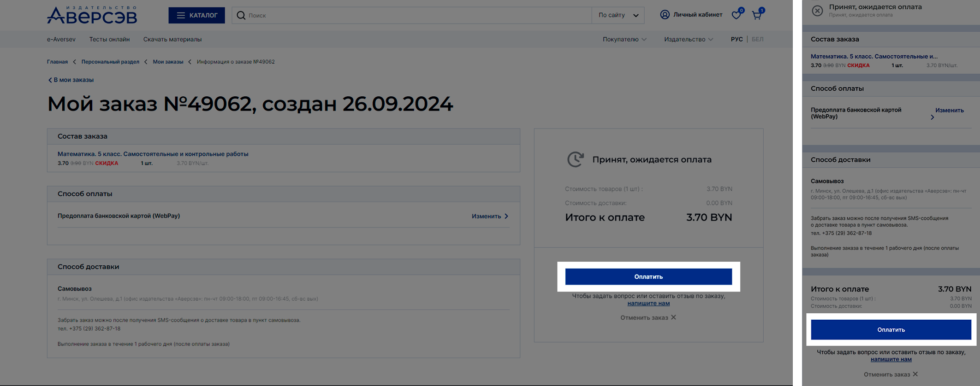Viewport: 980px width, 386px height.
Task: Click Отменить заказ cross in main panel
Action: (x=673, y=317)
